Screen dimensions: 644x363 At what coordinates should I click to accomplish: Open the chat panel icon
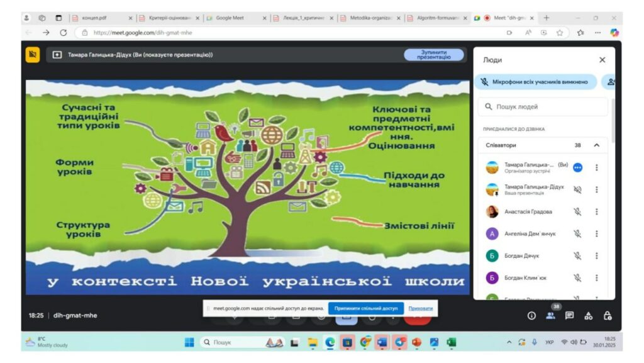(x=569, y=316)
